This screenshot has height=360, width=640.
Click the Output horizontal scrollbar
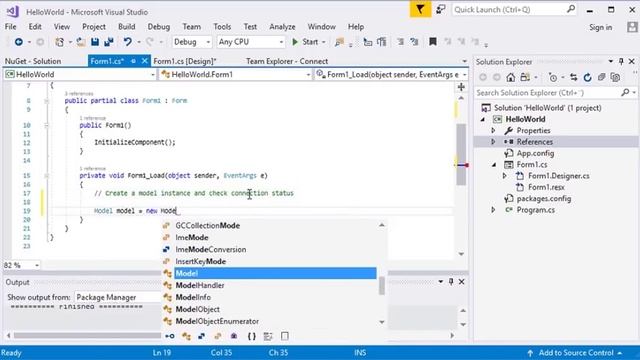coord(88,336)
